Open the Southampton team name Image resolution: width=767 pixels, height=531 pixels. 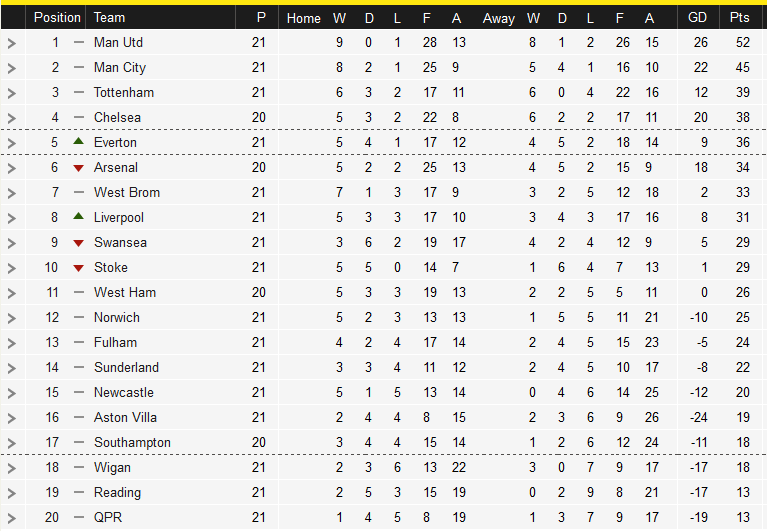tap(132, 442)
